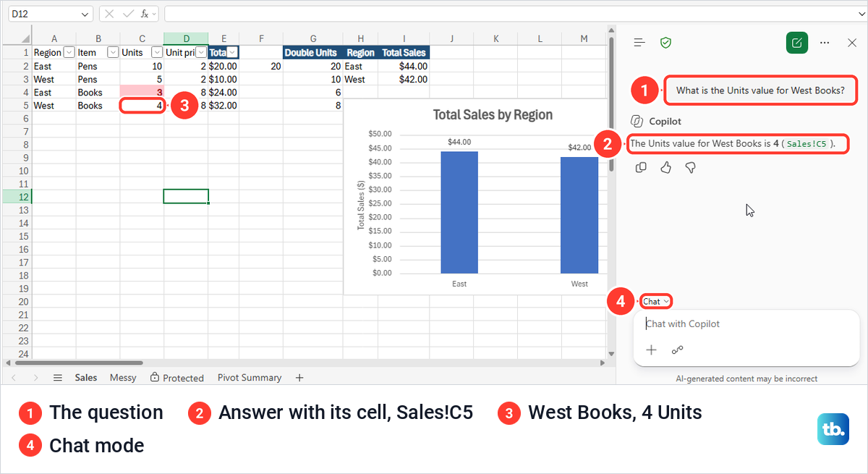
Task: Click the plus add-content icon in chat box
Action: click(x=651, y=350)
